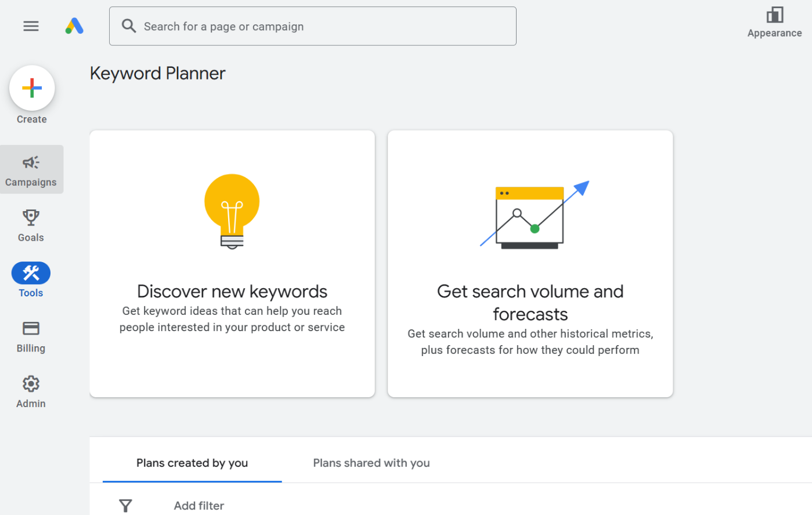Click the Google Ads logo
This screenshot has height=515, width=812.
click(x=74, y=26)
